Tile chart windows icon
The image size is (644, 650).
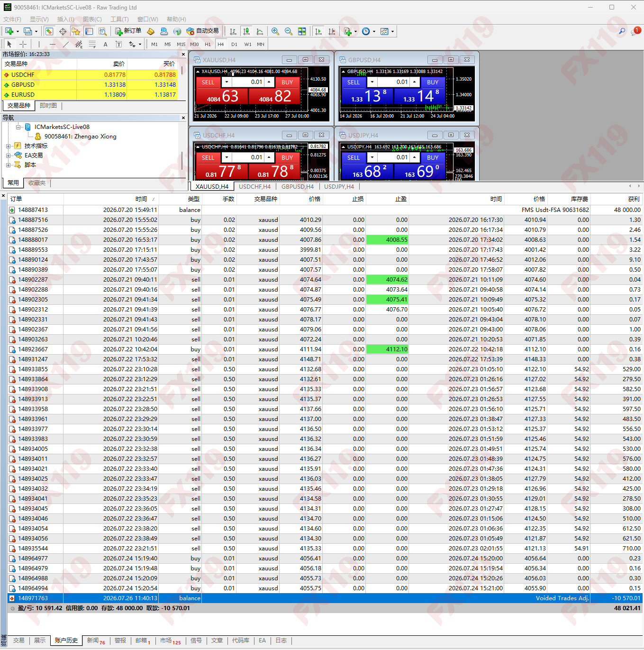302,31
